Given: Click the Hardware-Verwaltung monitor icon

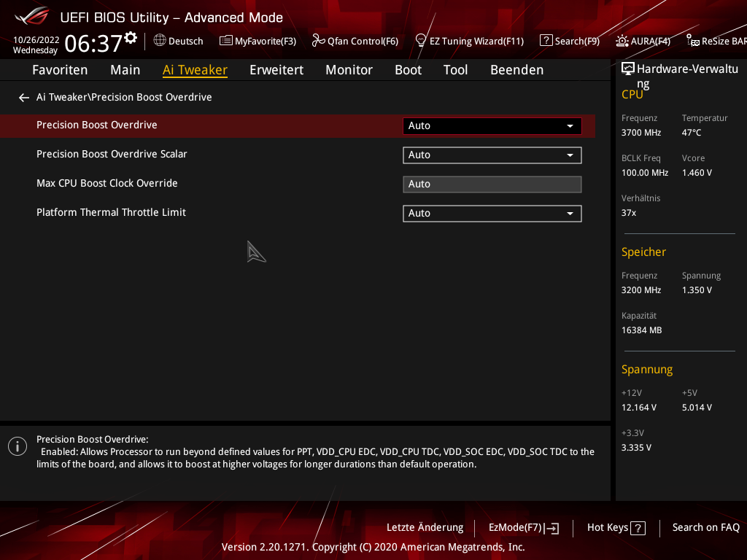Looking at the screenshot, I should [628, 69].
